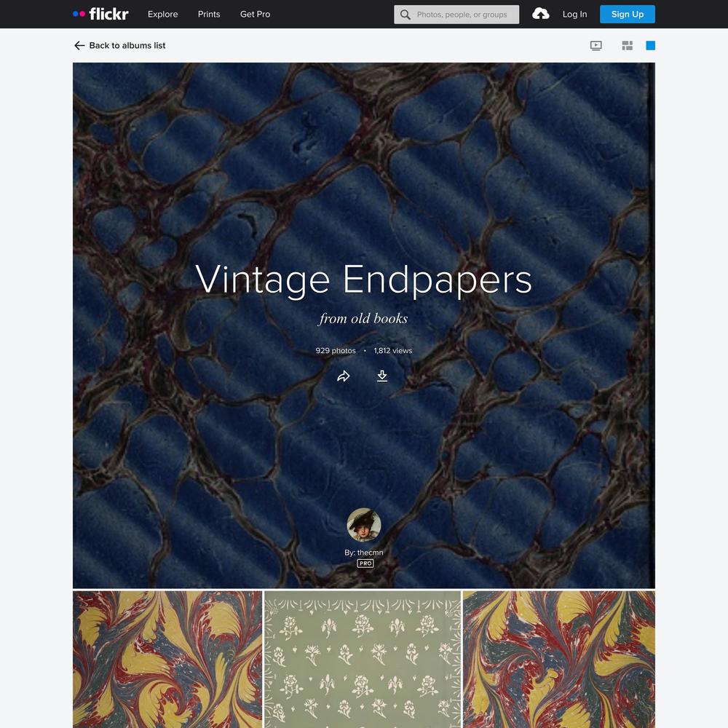Open the Prints menu item
This screenshot has width=728, height=728.
coord(209,15)
